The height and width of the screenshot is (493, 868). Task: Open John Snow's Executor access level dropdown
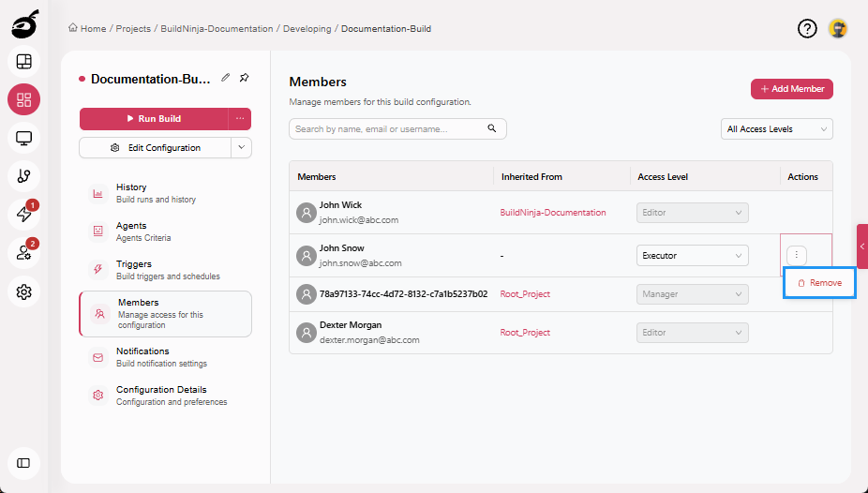point(693,256)
